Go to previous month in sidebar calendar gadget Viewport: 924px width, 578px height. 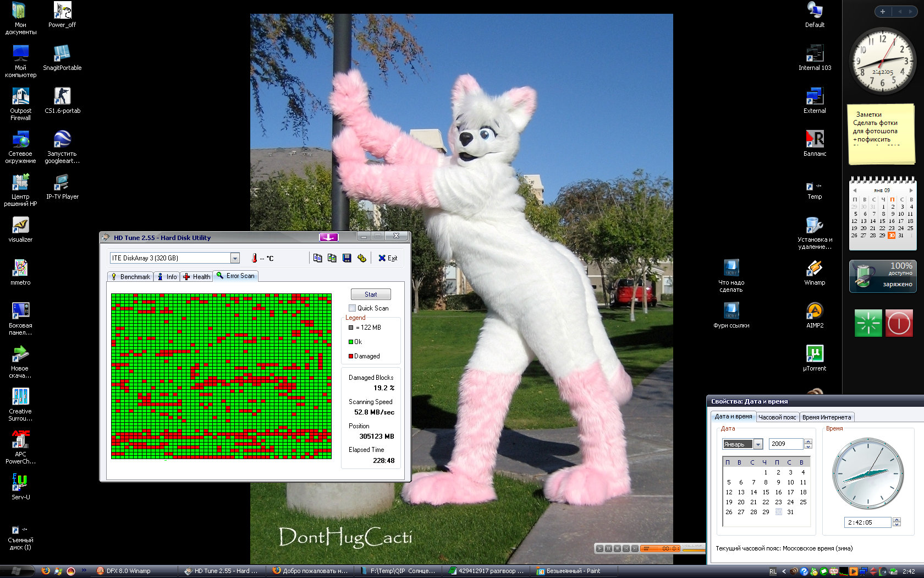855,190
